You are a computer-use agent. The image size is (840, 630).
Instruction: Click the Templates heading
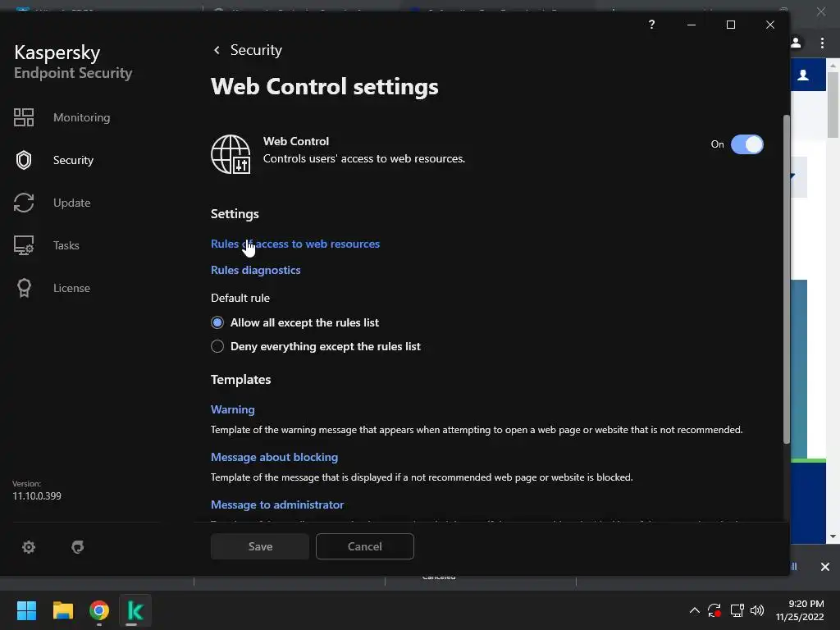point(240,379)
